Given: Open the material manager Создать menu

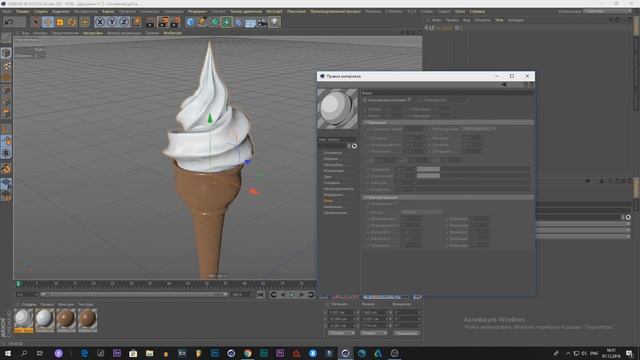Looking at the screenshot, I should [x=29, y=304].
